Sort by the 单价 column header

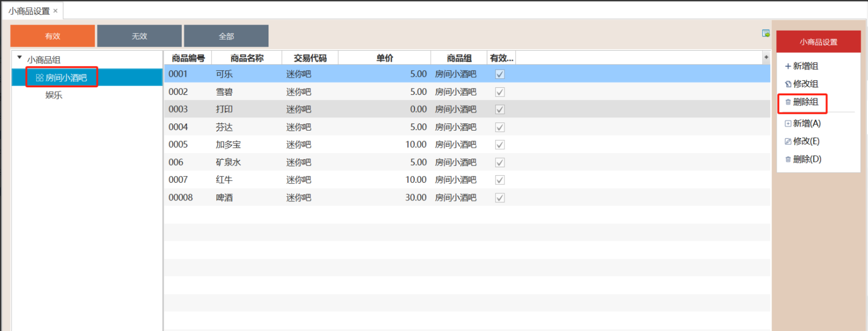[384, 58]
